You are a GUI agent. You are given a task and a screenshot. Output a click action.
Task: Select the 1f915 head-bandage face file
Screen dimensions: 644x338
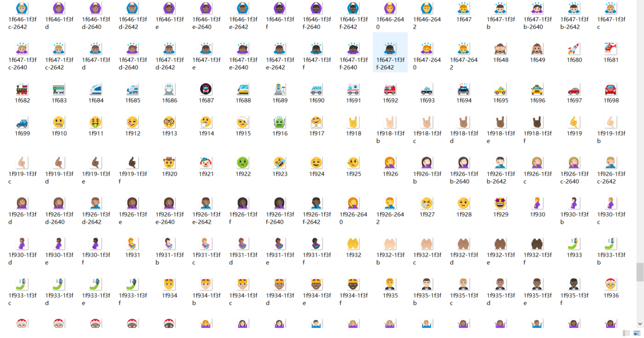coord(243,127)
